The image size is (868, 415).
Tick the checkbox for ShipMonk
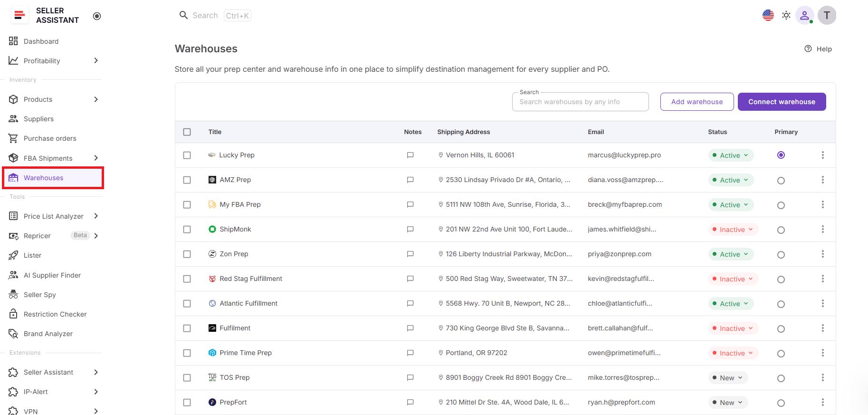coord(187,229)
